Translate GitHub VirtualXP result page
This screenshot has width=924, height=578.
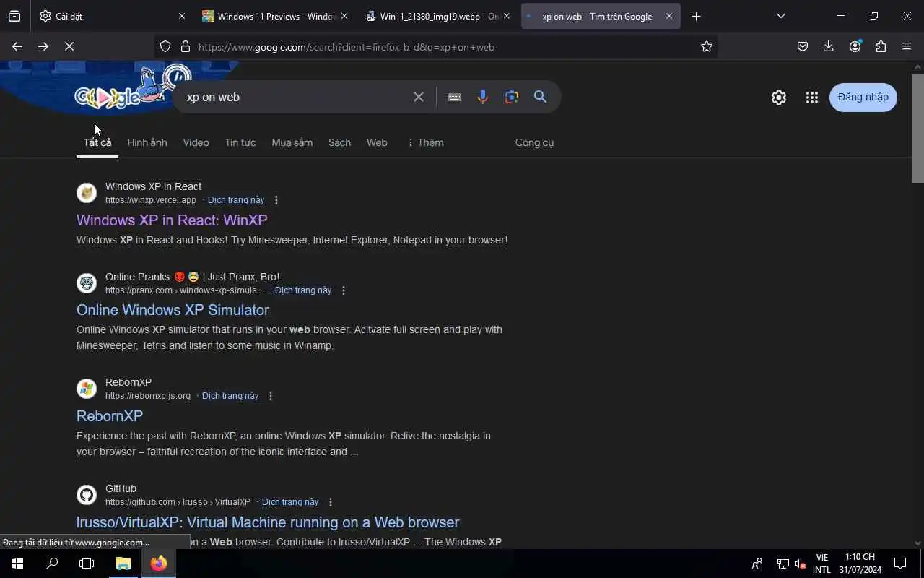290,502
